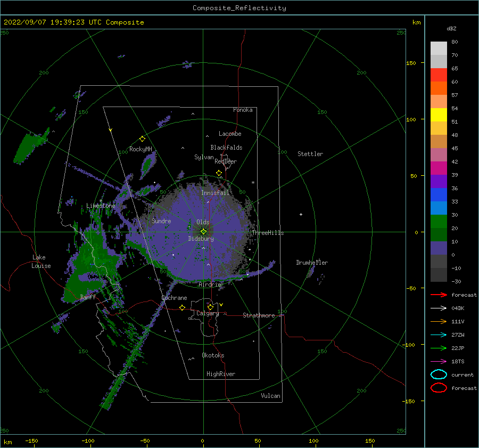The image size is (479, 448).
Task: Select the bright yellow swatch in dBZ scale
Action: [x=439, y=115]
